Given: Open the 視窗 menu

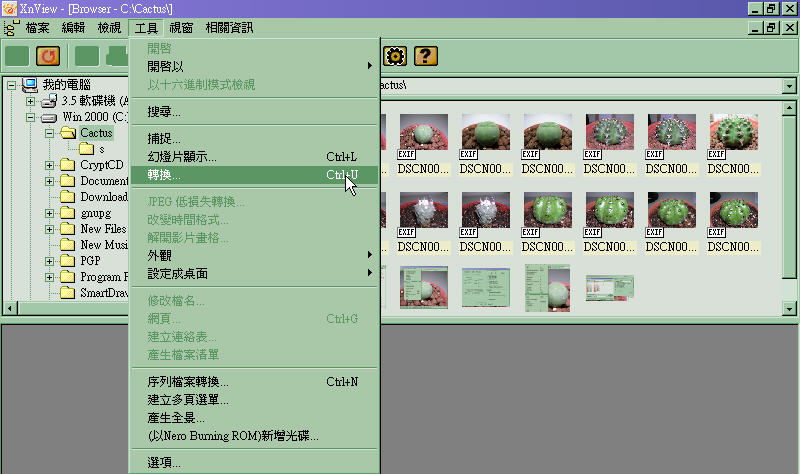Looking at the screenshot, I should click(x=181, y=28).
